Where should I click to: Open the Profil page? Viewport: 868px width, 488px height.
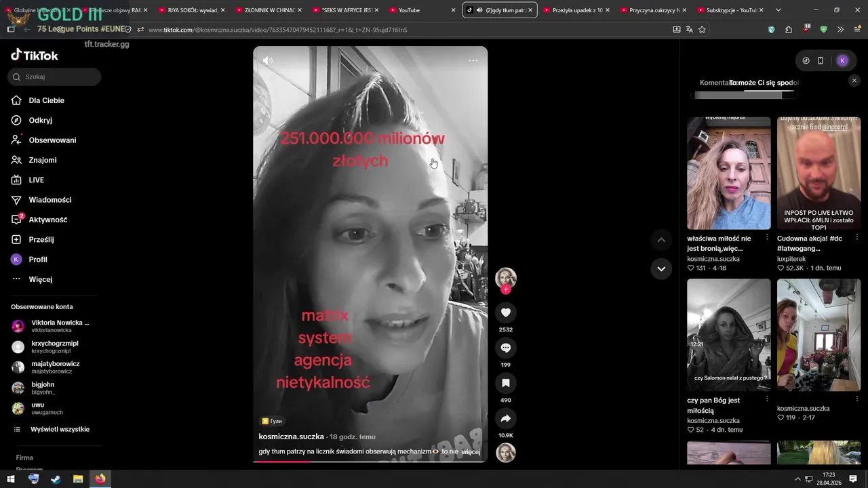[29, 260]
